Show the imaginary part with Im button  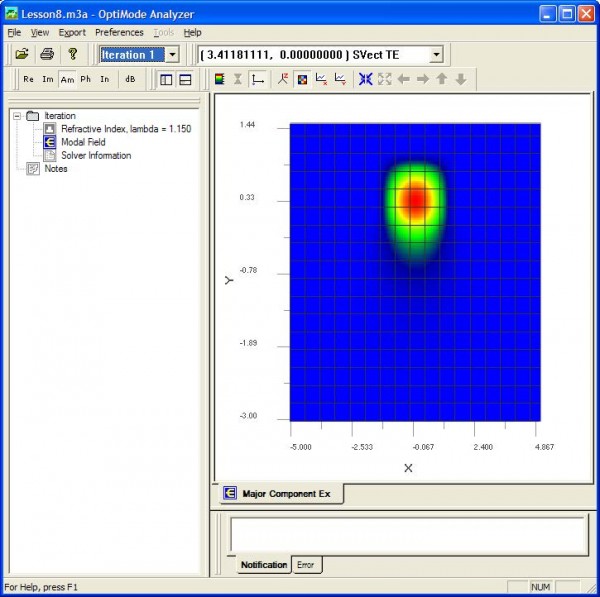tap(48, 79)
